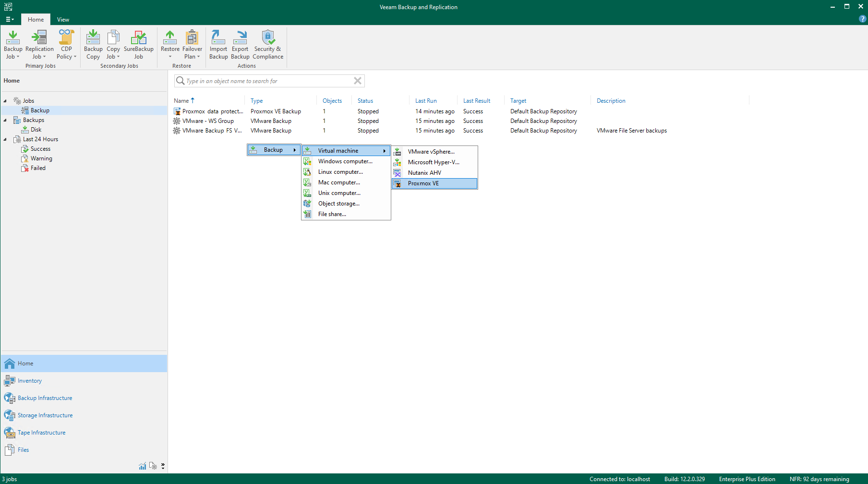Image resolution: width=868 pixels, height=484 pixels.
Task: Switch to the View ribbon tab
Action: pos(63,20)
